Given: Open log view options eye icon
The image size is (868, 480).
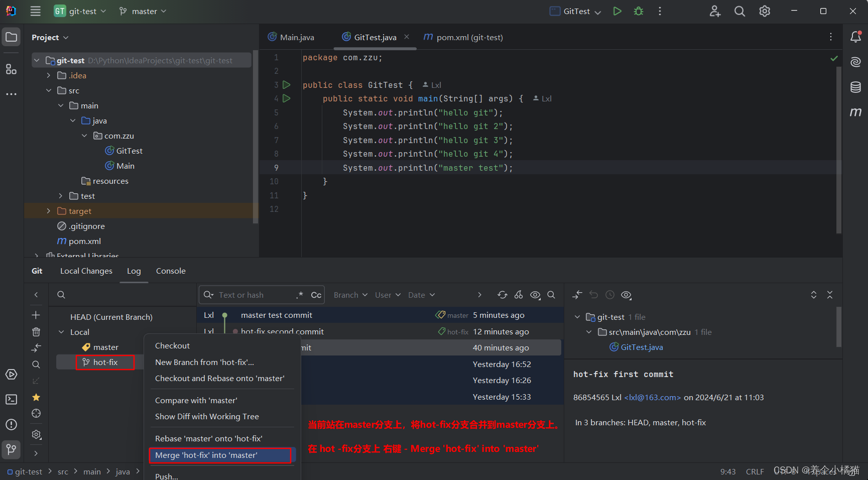Looking at the screenshot, I should tap(535, 295).
